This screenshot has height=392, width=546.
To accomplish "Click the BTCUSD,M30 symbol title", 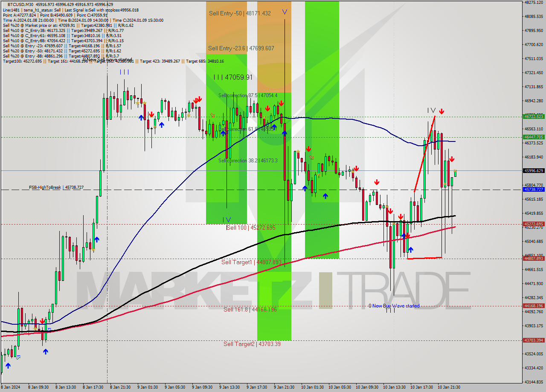I will pyautogui.click(x=20, y=4).
